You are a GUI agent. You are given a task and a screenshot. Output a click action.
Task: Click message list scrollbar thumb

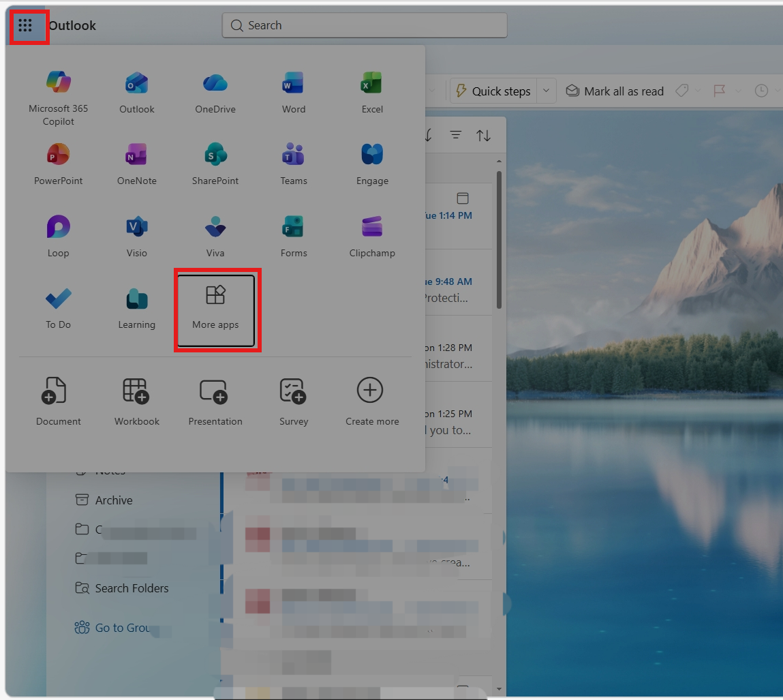pyautogui.click(x=499, y=240)
